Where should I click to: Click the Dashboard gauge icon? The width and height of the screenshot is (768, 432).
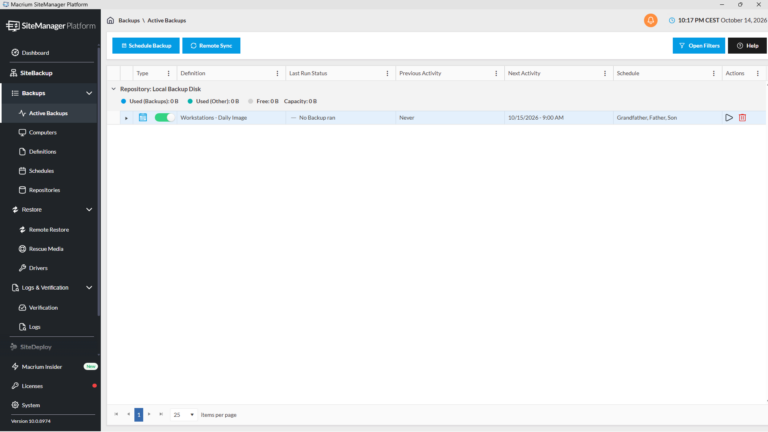[x=15, y=52]
